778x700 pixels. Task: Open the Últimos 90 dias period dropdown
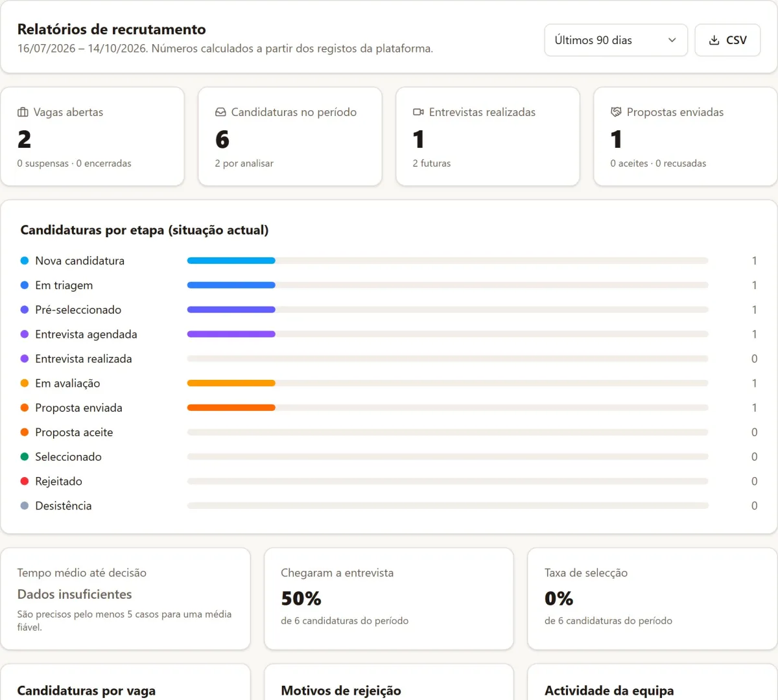[x=615, y=40]
